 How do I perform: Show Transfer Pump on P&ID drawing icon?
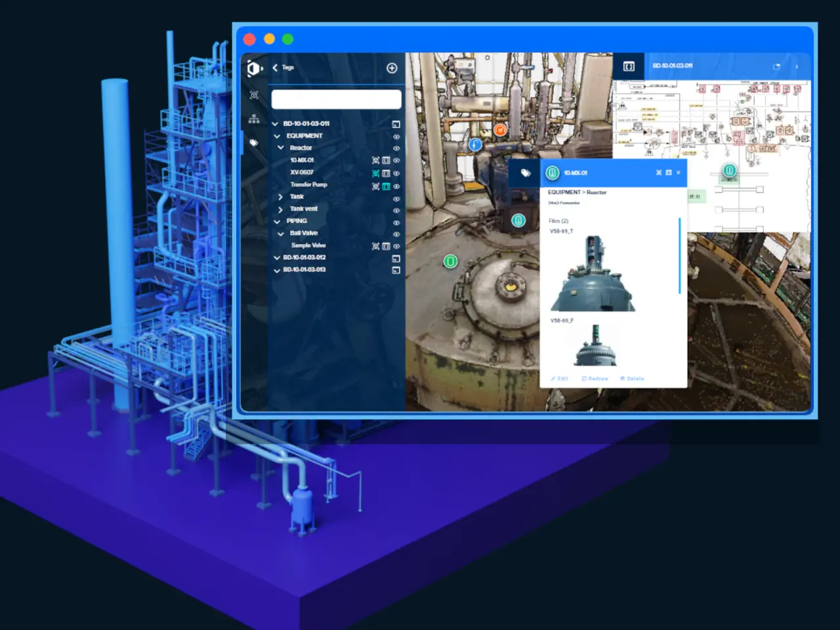[x=386, y=186]
